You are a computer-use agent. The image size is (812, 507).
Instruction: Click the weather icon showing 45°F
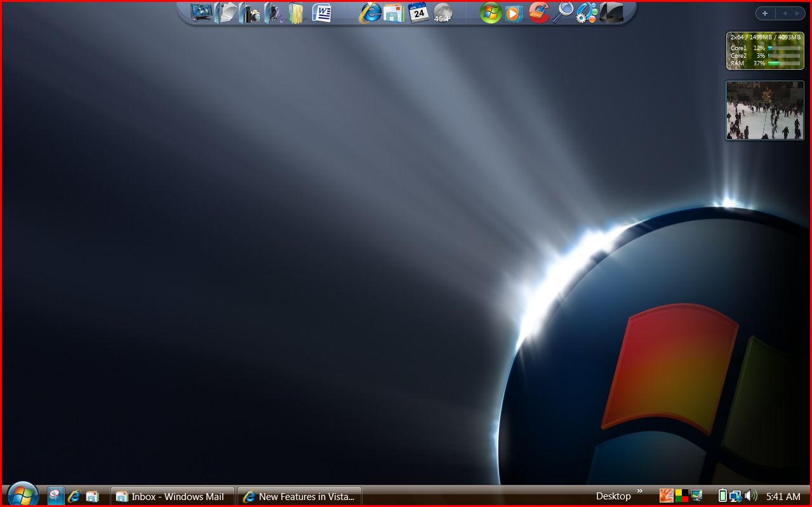pyautogui.click(x=443, y=13)
